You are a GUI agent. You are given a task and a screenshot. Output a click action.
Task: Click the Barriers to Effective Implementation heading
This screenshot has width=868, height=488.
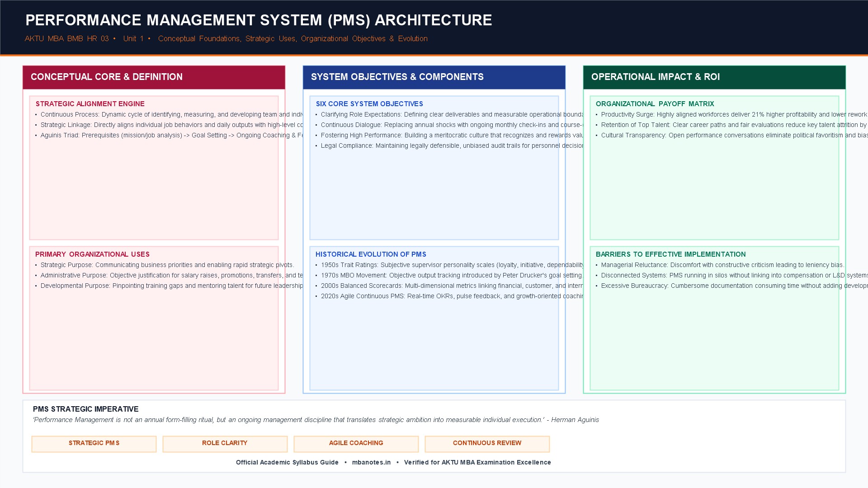670,254
